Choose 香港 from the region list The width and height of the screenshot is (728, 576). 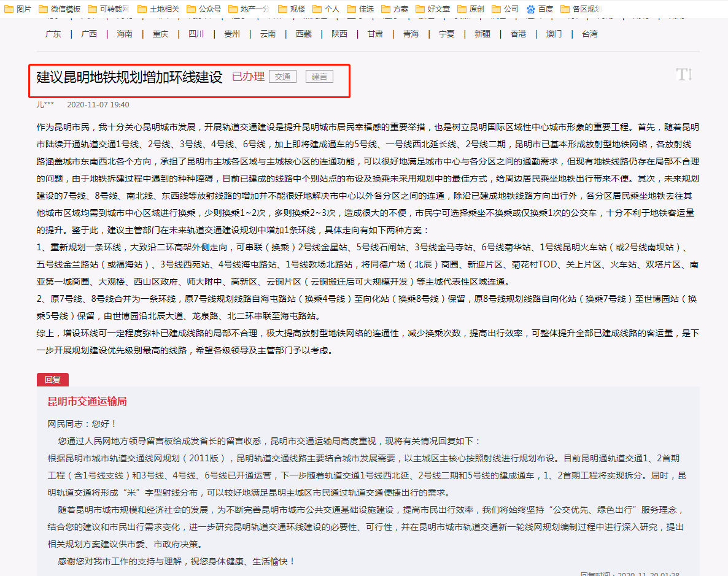pyautogui.click(x=518, y=34)
